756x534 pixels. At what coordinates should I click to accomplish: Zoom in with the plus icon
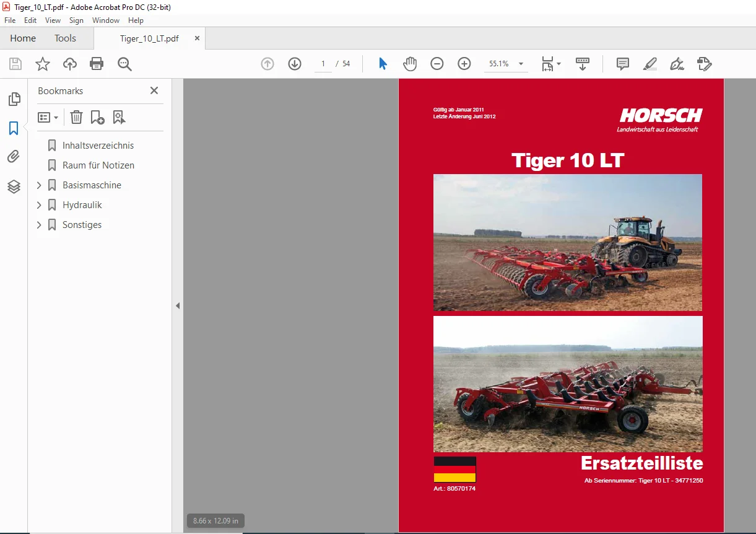coord(464,64)
